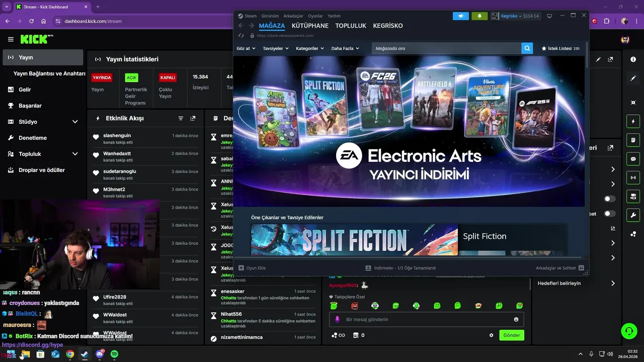Open the Kick hamburger menu
Screen dimensions: 644x362
(11, 39)
